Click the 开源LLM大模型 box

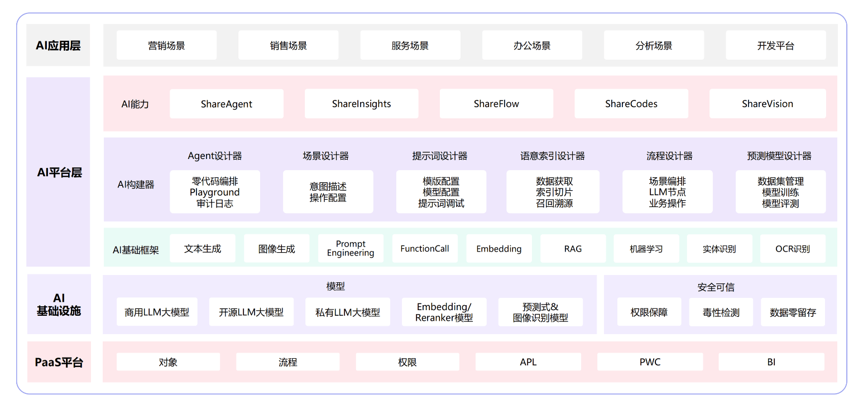point(251,312)
